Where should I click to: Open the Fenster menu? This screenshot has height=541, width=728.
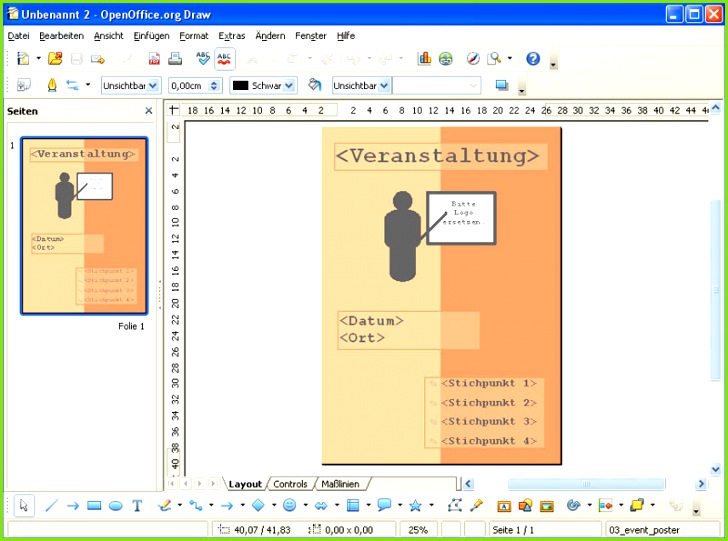tap(311, 36)
